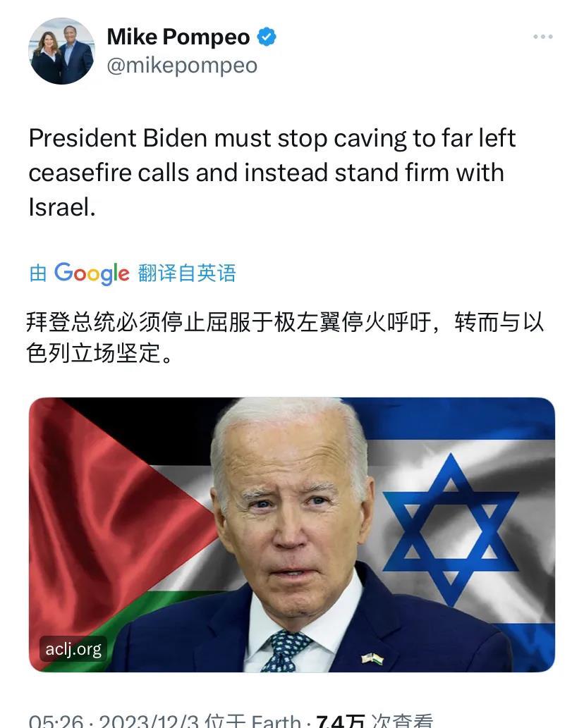Image resolution: width=584 pixels, height=728 pixels.
Task: Click the Star of David in the image
Action: (450, 529)
